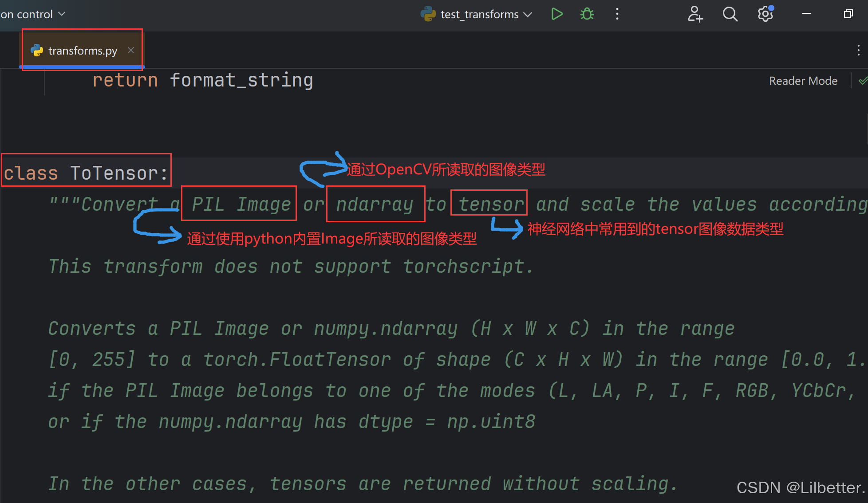Select the transforms.py editor tab
Image resolution: width=868 pixels, height=503 pixels.
[83, 51]
